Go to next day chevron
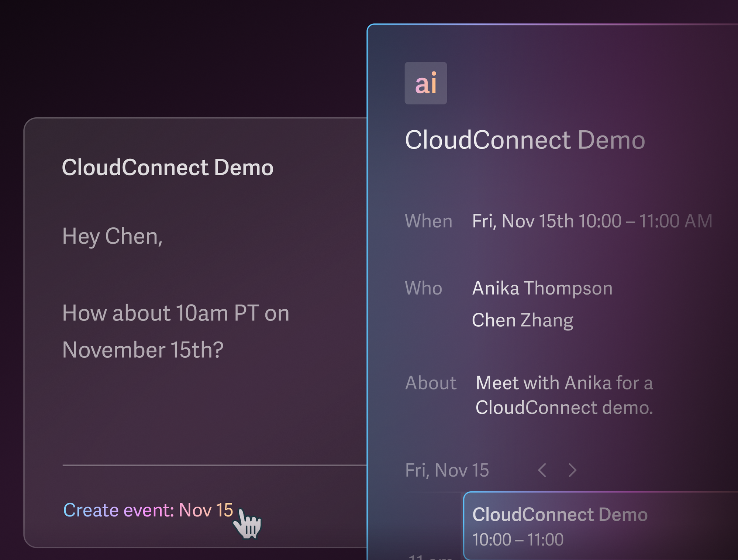This screenshot has height=560, width=738. click(572, 470)
